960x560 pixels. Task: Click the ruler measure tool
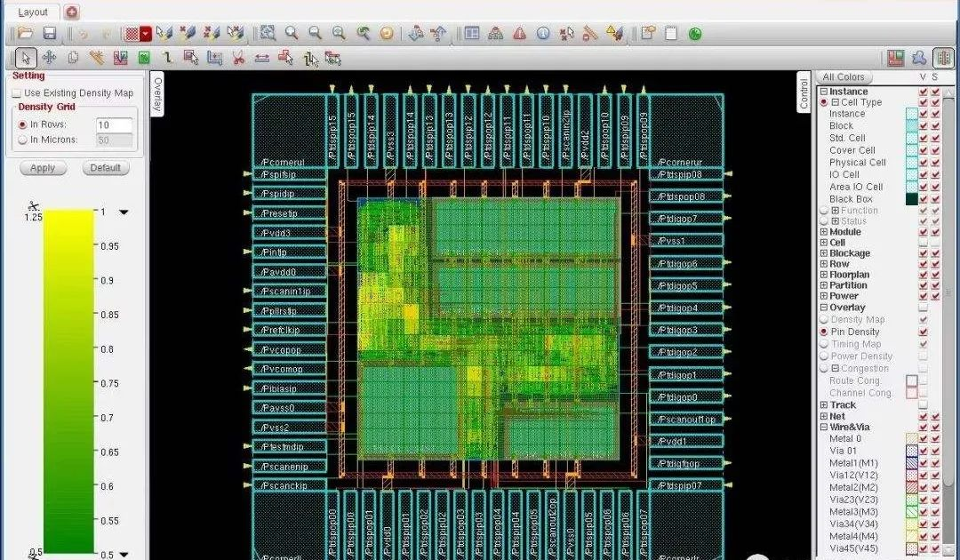pyautogui.click(x=590, y=34)
